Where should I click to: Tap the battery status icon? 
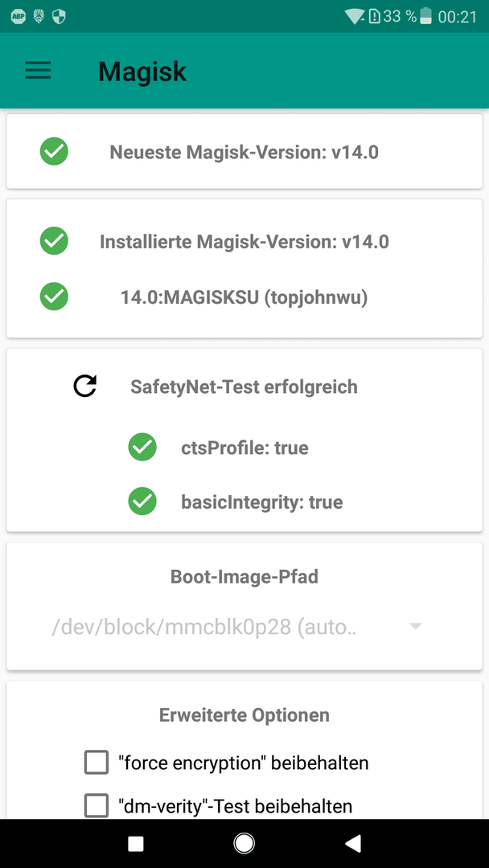pos(426,17)
